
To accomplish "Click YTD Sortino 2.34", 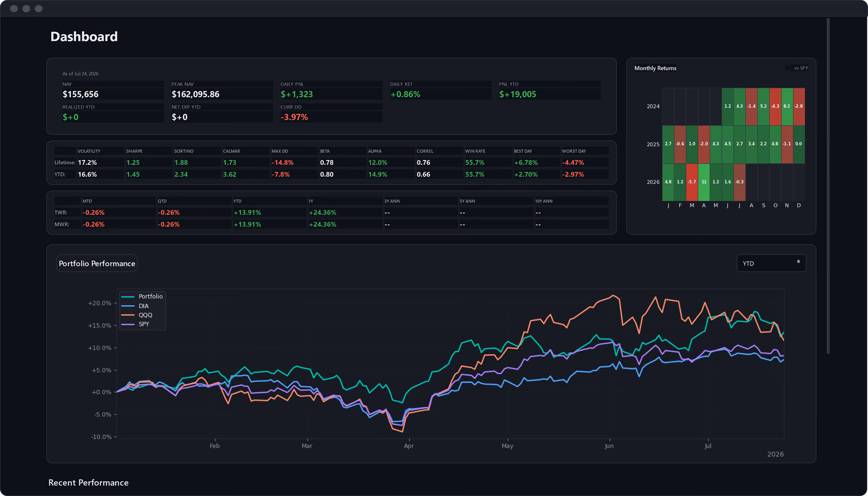I will click(181, 174).
